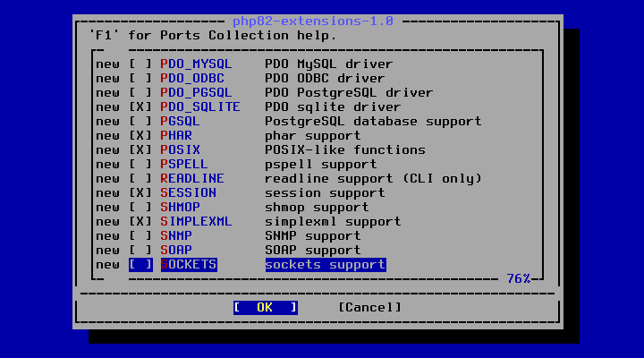The image size is (644, 358).
Task: Click the 'F1' Ports Collection help text
Action: point(213,36)
